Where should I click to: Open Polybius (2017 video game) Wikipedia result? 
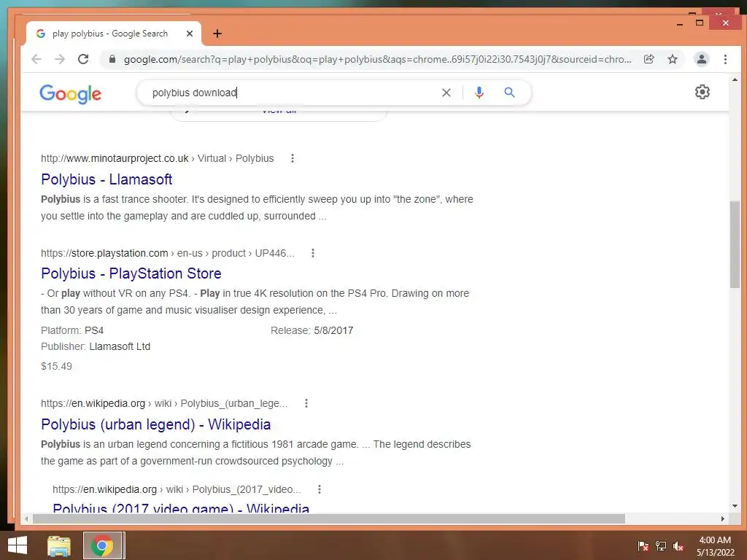(181, 507)
